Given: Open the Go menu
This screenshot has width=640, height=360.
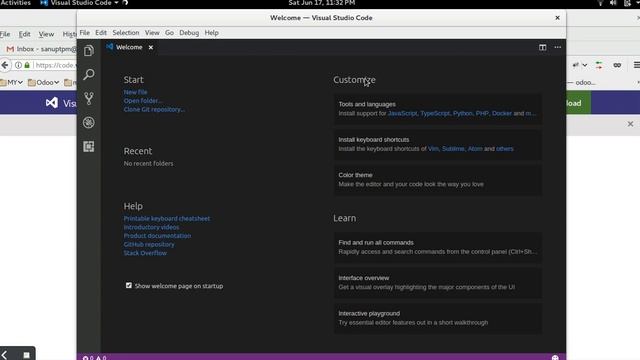Looking at the screenshot, I should [169, 33].
